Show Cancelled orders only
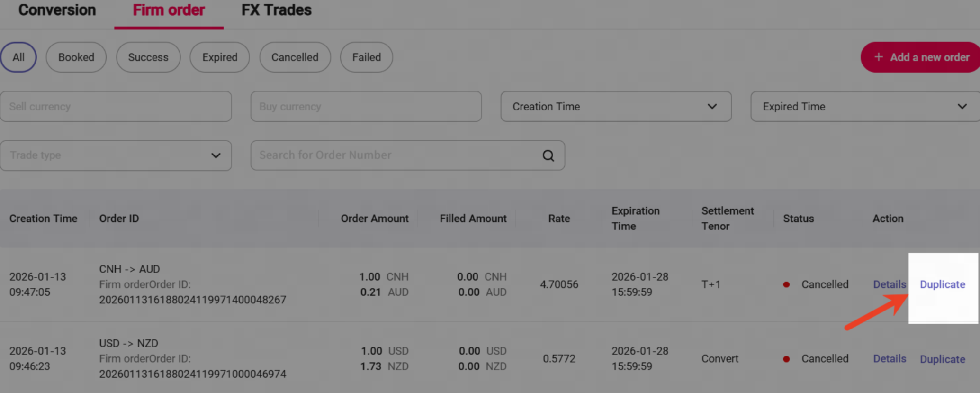 [x=295, y=57]
